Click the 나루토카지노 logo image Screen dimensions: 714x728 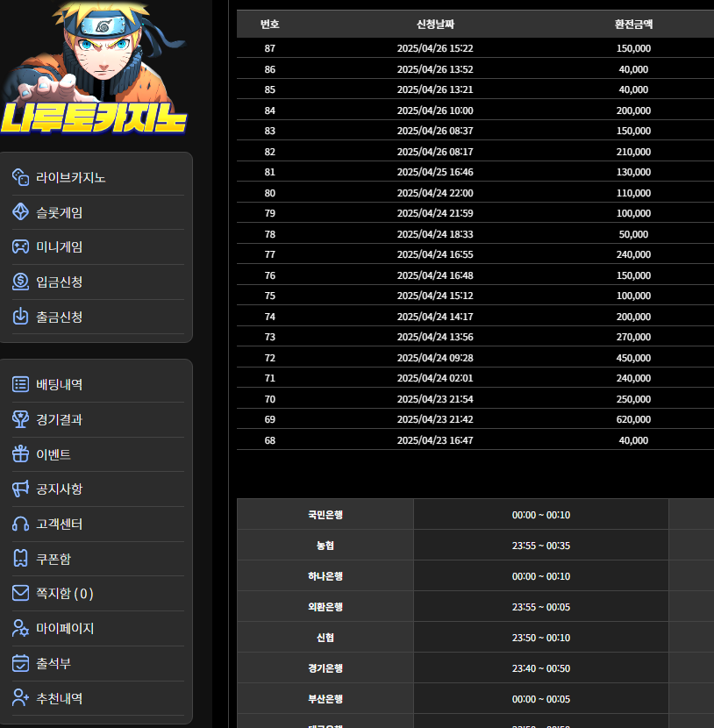pos(95,70)
